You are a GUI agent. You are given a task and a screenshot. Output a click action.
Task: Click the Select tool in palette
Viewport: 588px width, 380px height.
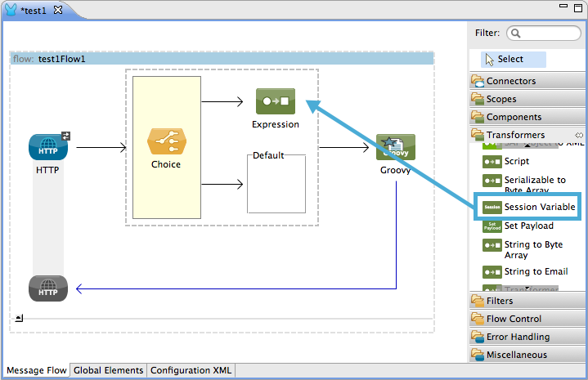(510, 59)
